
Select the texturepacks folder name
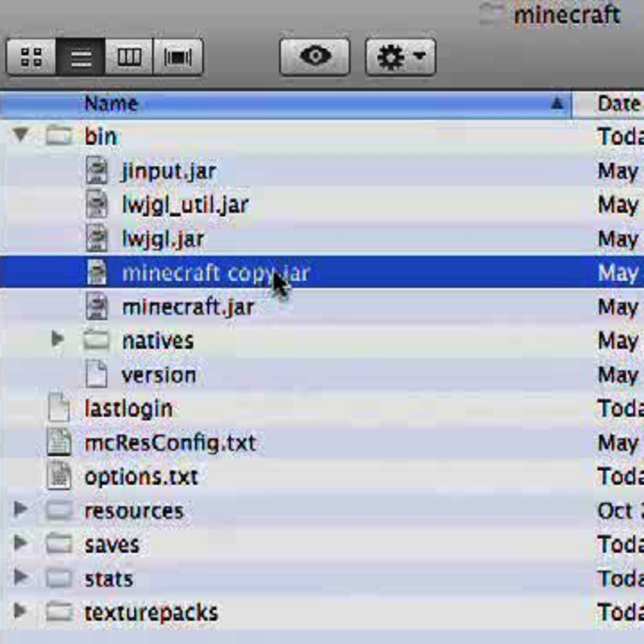point(151,613)
